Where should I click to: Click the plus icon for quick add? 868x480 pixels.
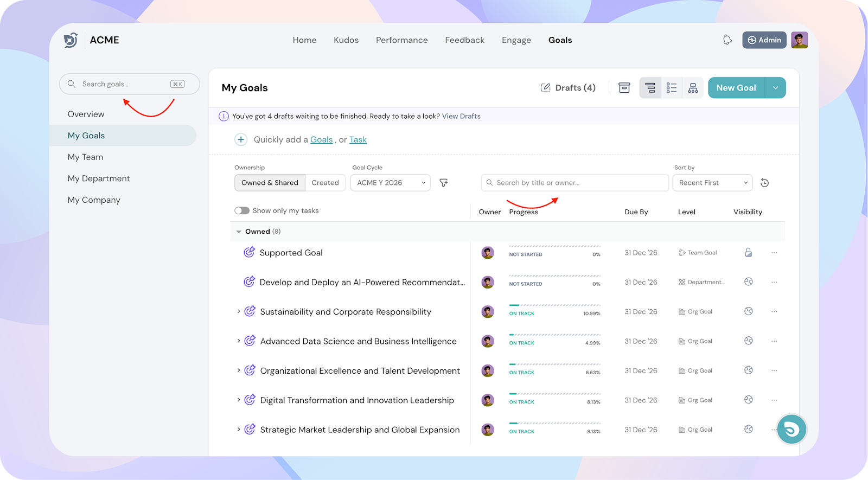tap(241, 139)
